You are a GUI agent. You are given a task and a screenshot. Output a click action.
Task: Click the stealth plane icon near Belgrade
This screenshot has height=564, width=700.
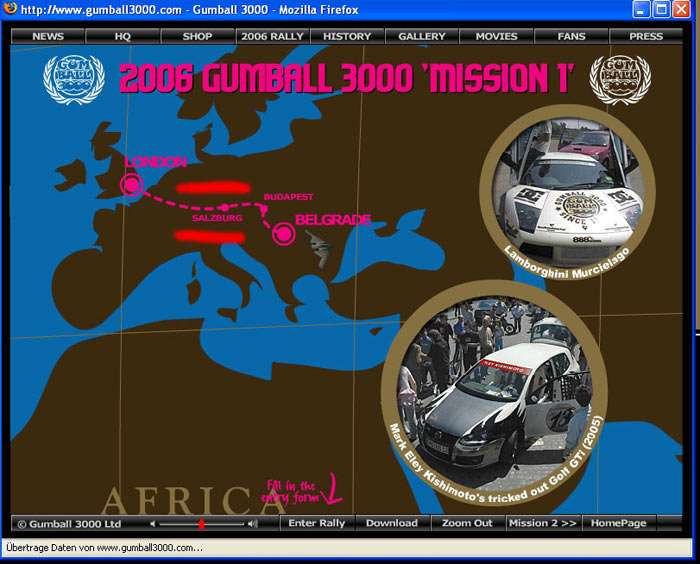(x=321, y=243)
